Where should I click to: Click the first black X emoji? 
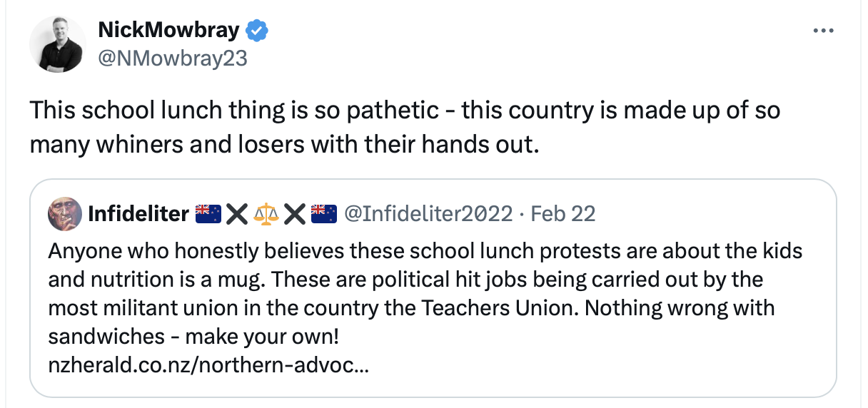coord(236,213)
